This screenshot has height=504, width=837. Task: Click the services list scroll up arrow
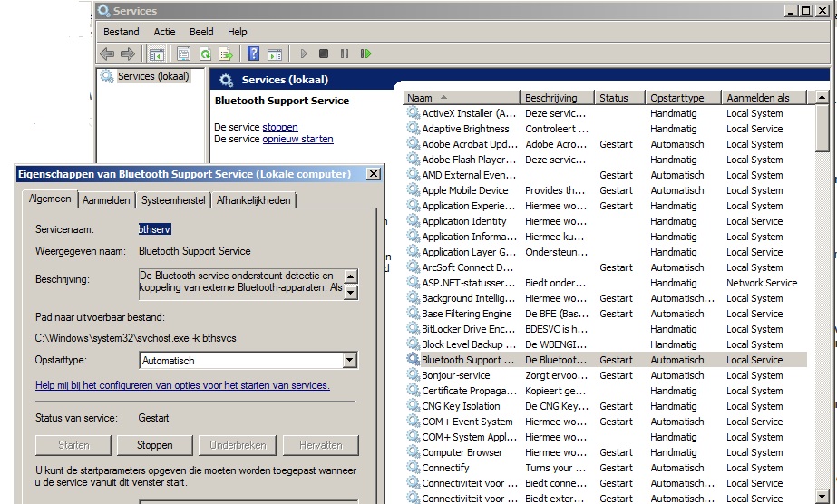[822, 98]
